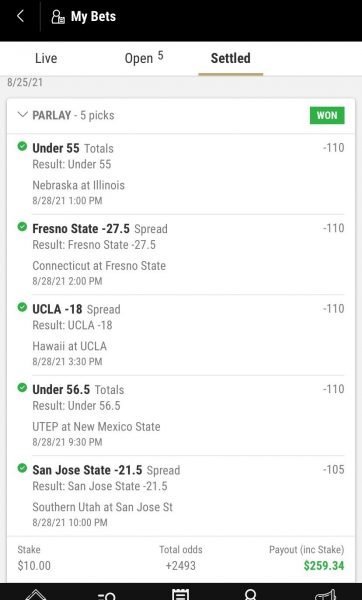Tap the $259.34 payout amount

[324, 566]
